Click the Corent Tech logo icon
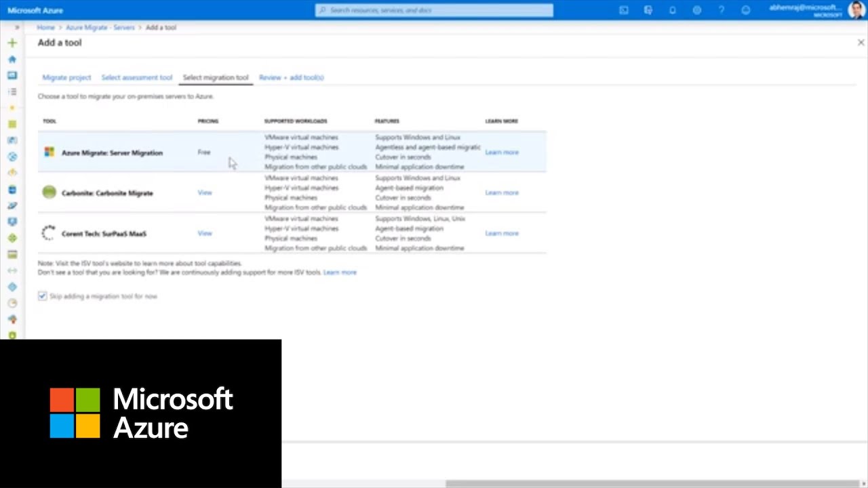Viewport: 868px width, 488px height. coord(49,233)
